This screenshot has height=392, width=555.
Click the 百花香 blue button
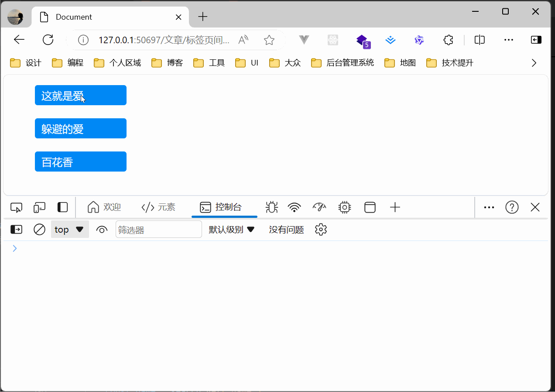[x=81, y=162]
